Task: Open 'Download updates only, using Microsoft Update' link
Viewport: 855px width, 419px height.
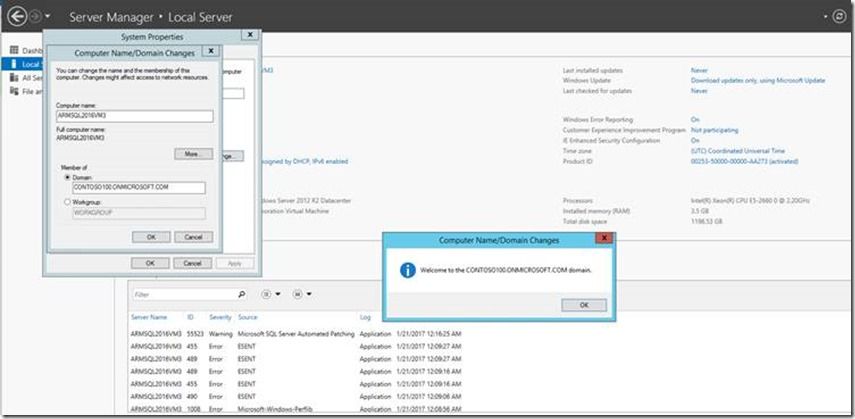Action: (758, 81)
